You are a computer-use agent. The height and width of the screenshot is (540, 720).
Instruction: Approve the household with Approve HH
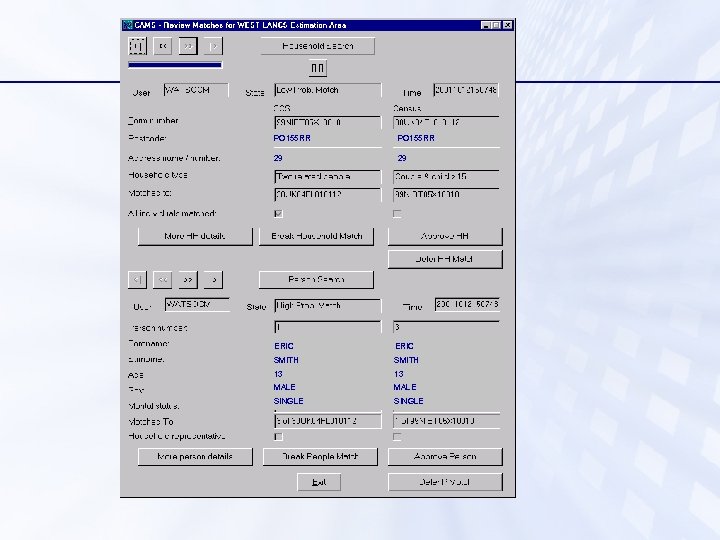(x=445, y=236)
